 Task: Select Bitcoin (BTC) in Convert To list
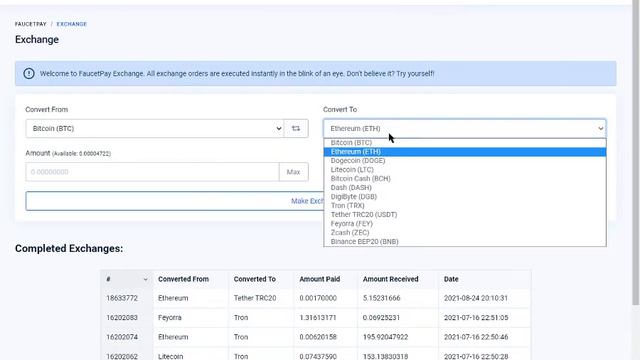coord(464,143)
